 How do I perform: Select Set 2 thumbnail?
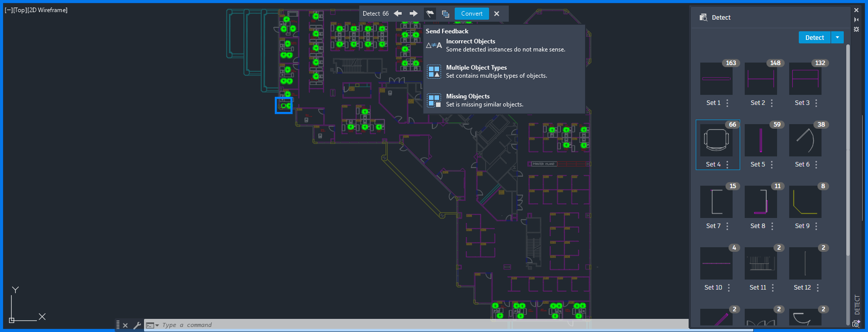[760, 79]
